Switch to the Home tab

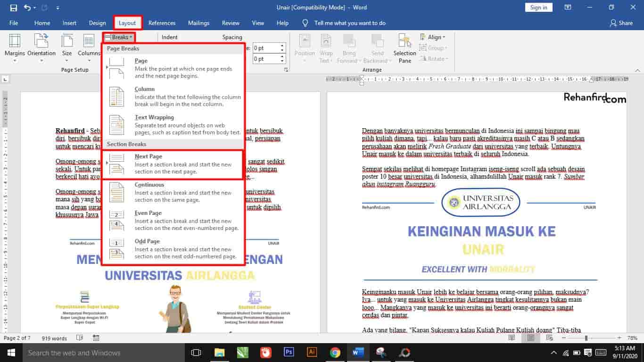click(x=42, y=23)
